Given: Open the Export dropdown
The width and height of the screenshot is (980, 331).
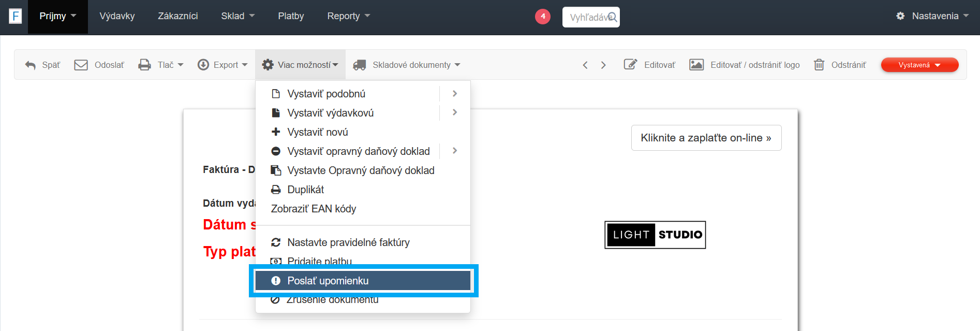Looking at the screenshot, I should click(223, 65).
